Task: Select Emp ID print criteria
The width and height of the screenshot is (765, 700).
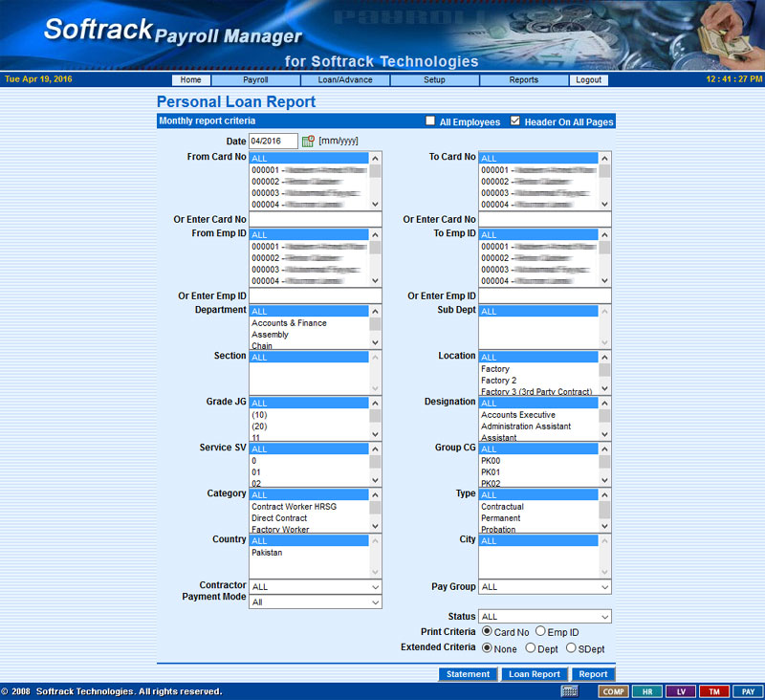Action: [540, 632]
